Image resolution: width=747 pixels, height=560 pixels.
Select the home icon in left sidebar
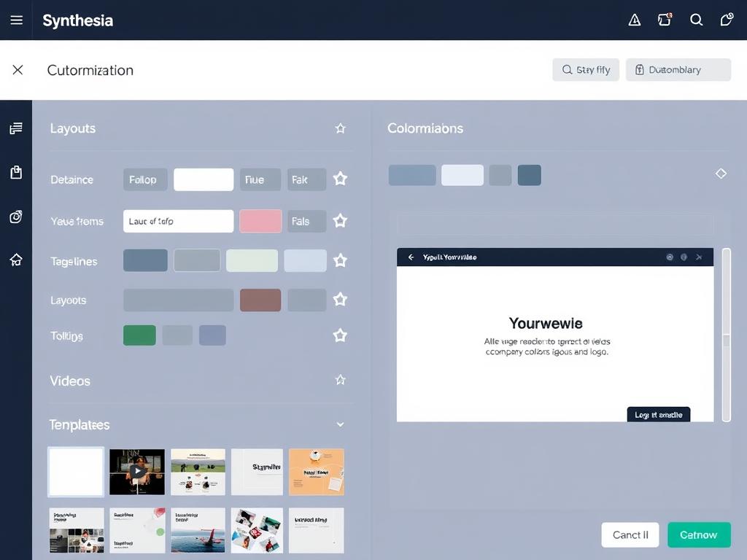point(16,259)
